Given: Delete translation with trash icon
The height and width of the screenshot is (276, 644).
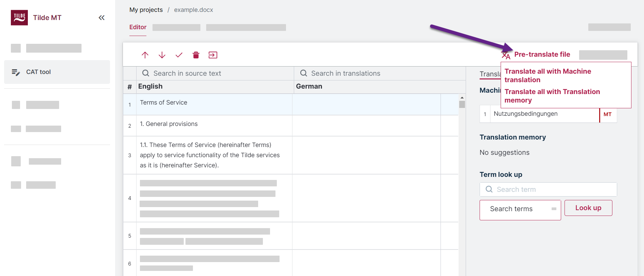Looking at the screenshot, I should tap(196, 55).
